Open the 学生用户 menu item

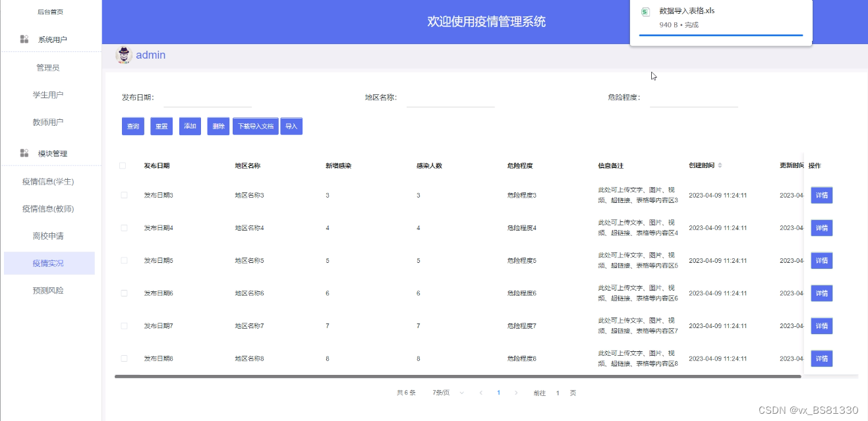pos(49,95)
